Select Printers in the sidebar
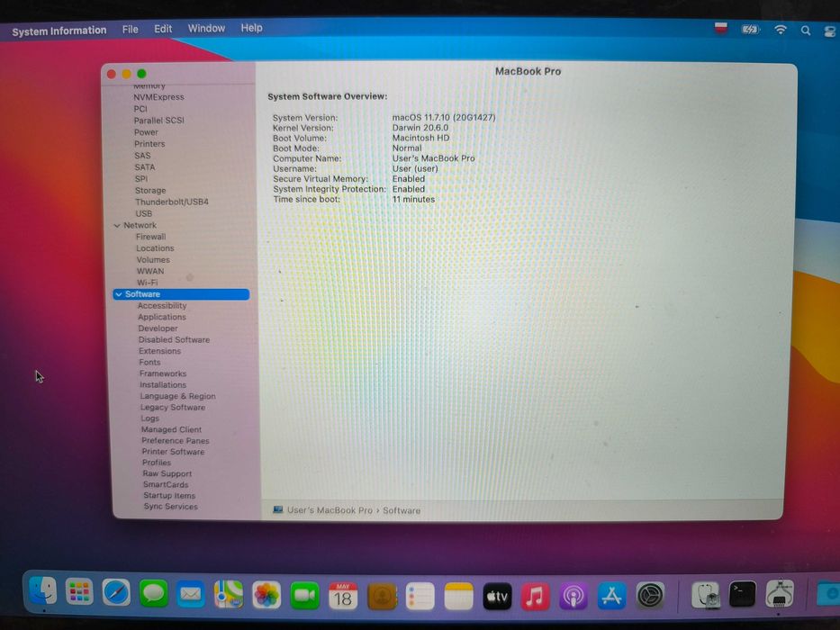The height and width of the screenshot is (630, 840). [149, 144]
